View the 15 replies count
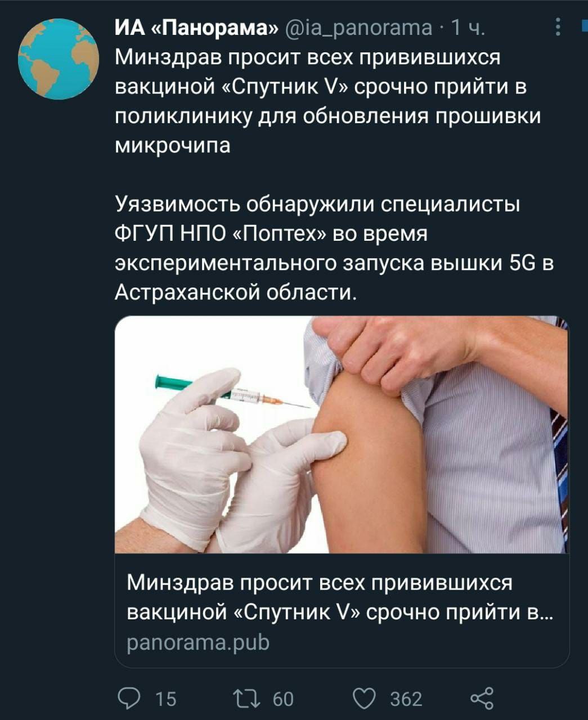The height and width of the screenshot is (720, 588). tap(166, 699)
